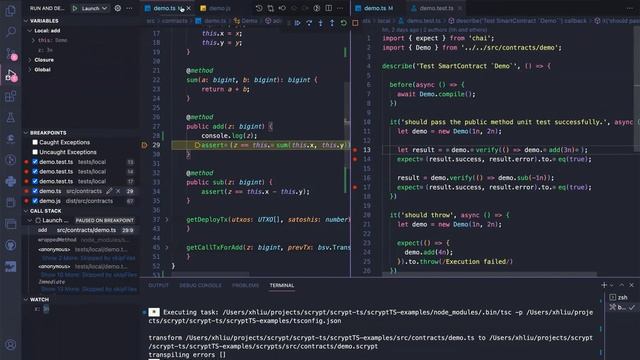Screen dimensions: 640x360
Task: Select the 'add' frame in call stack
Action: (80, 230)
